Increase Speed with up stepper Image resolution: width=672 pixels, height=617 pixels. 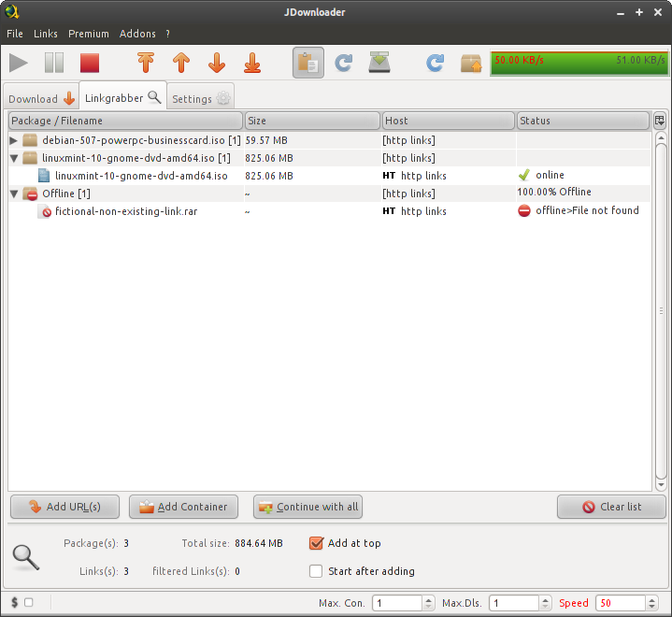tap(651, 599)
